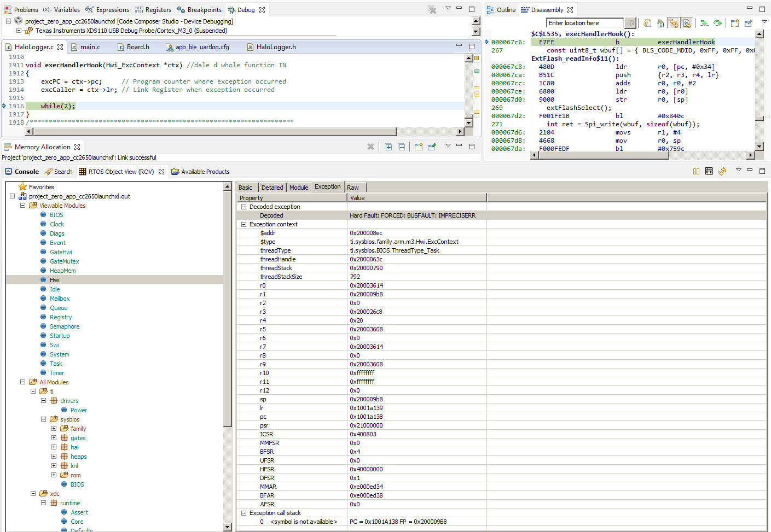Click the location go button beside address field
Image resolution: width=771 pixels, height=532 pixels.
tap(630, 23)
